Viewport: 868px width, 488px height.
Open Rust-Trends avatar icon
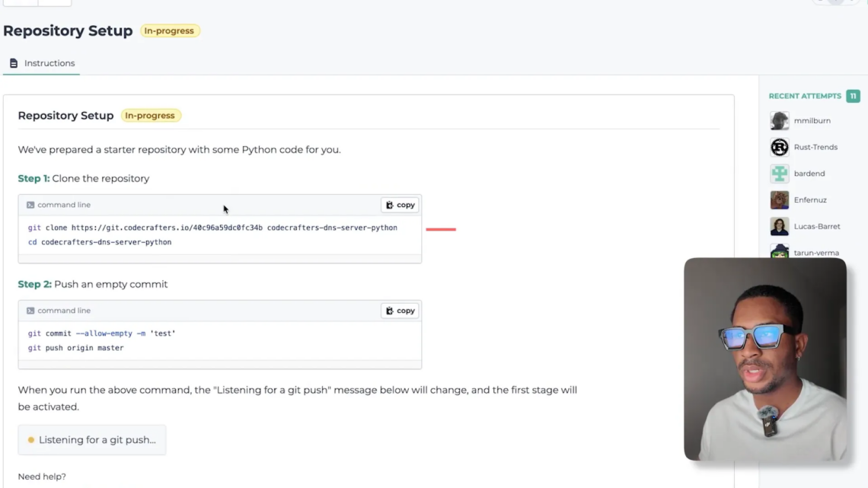(780, 147)
